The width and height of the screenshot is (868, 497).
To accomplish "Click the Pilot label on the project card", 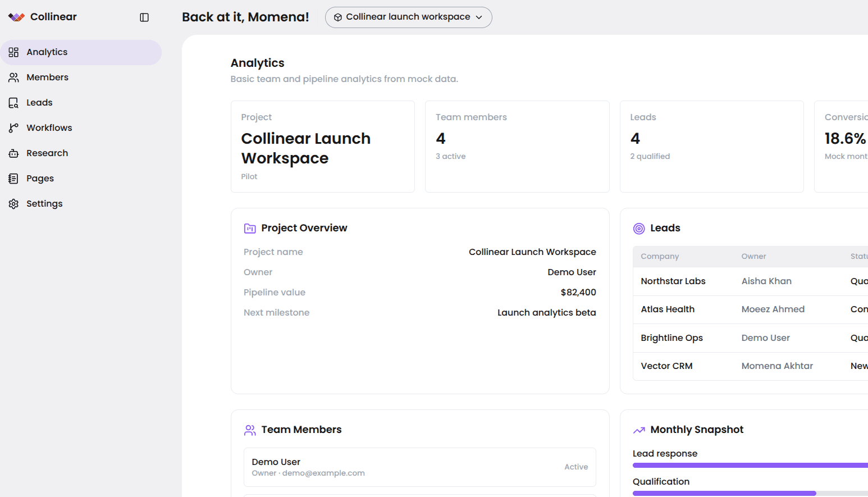I will tap(249, 177).
